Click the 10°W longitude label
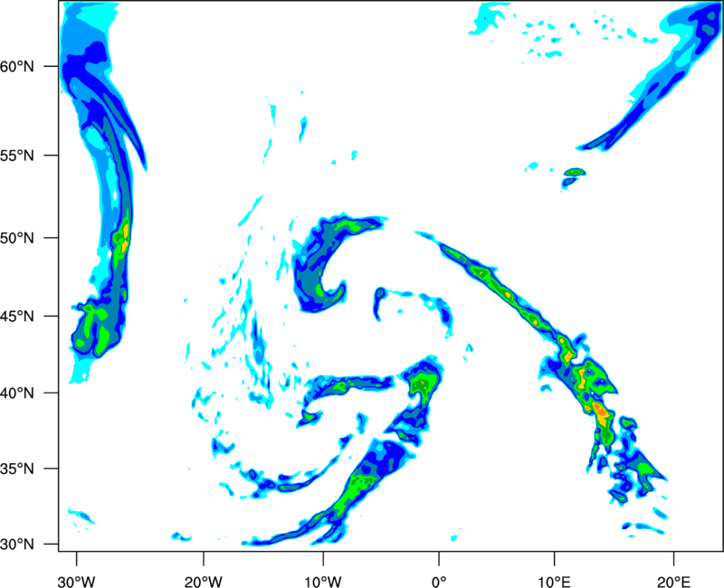 pyautogui.click(x=323, y=582)
